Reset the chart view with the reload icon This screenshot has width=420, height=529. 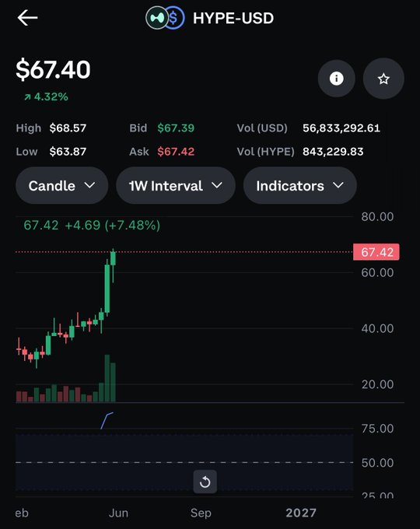(205, 482)
